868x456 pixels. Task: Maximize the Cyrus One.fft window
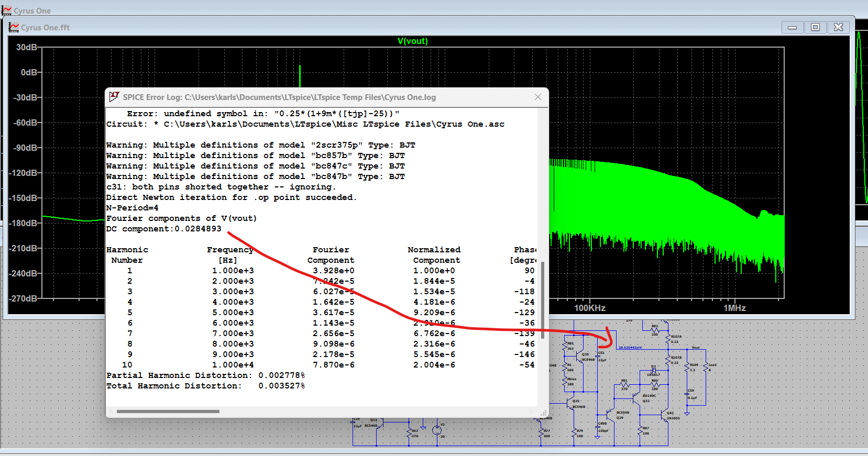click(x=816, y=27)
